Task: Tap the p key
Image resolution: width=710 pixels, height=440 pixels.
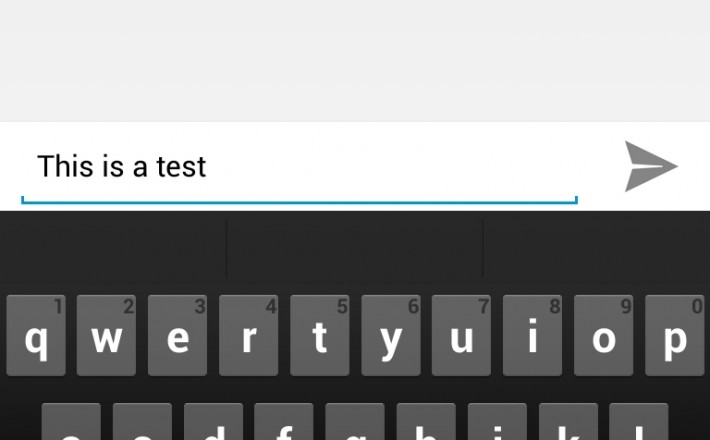Action: click(x=675, y=335)
